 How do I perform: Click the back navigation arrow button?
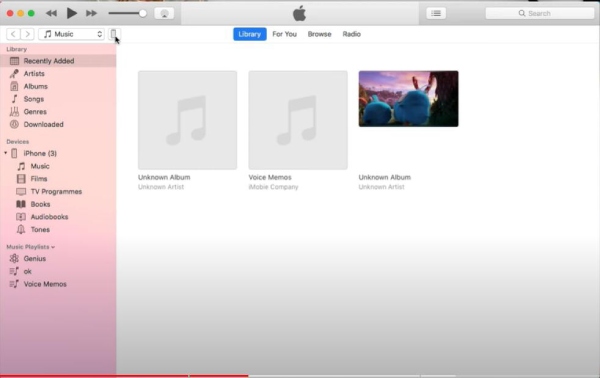[x=13, y=34]
